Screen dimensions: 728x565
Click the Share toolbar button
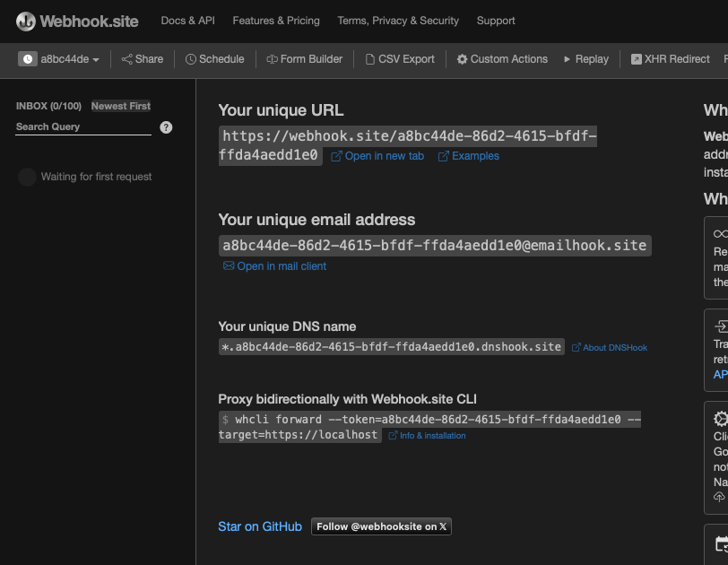tap(143, 59)
